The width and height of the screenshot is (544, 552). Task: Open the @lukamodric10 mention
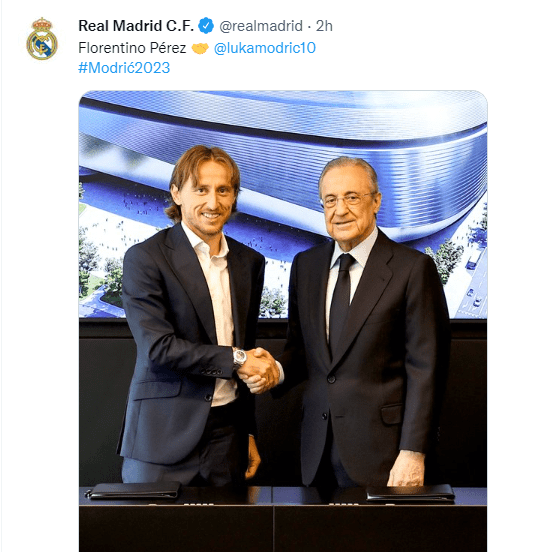tap(265, 48)
